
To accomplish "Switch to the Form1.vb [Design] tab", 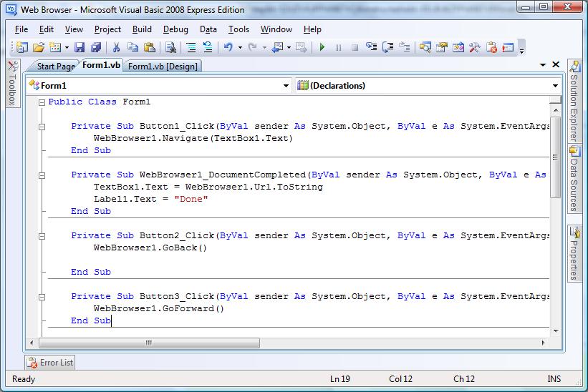I will (163, 67).
